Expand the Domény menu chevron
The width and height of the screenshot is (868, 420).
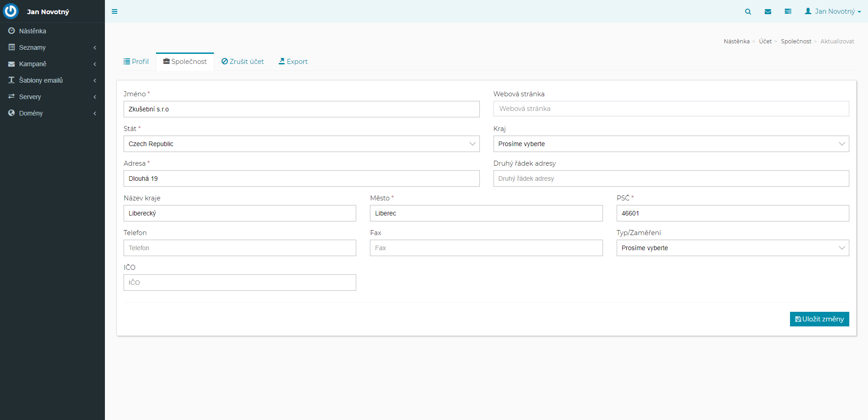[95, 113]
